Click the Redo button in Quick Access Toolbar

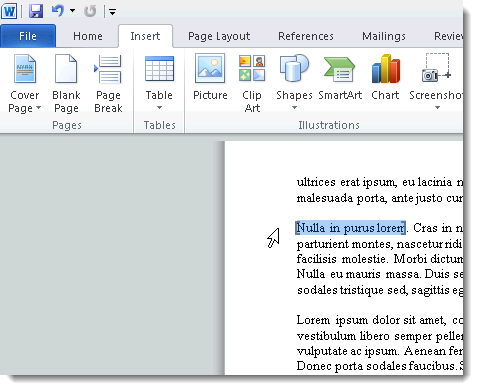click(90, 11)
